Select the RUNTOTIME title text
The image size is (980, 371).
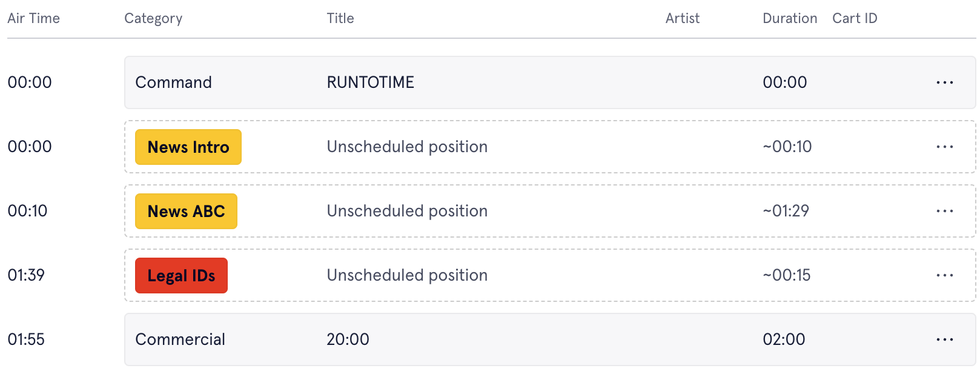(370, 82)
